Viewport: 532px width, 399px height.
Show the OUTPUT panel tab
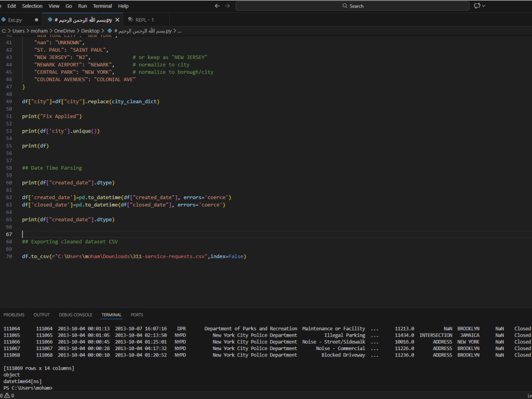[41, 315]
